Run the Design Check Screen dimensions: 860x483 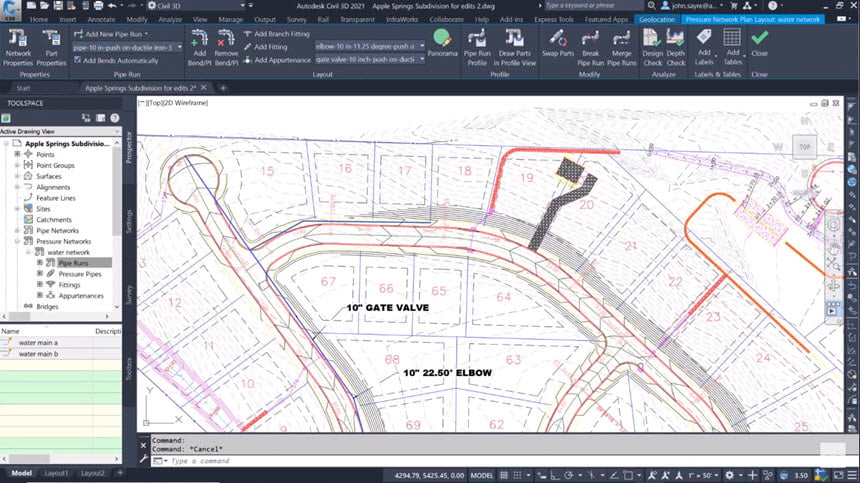[x=653, y=48]
